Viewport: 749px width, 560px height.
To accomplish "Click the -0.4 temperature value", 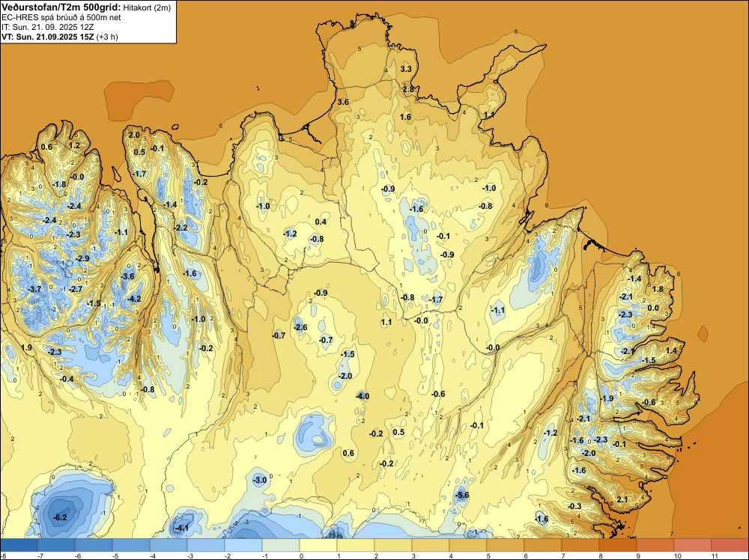I will point(67,379).
